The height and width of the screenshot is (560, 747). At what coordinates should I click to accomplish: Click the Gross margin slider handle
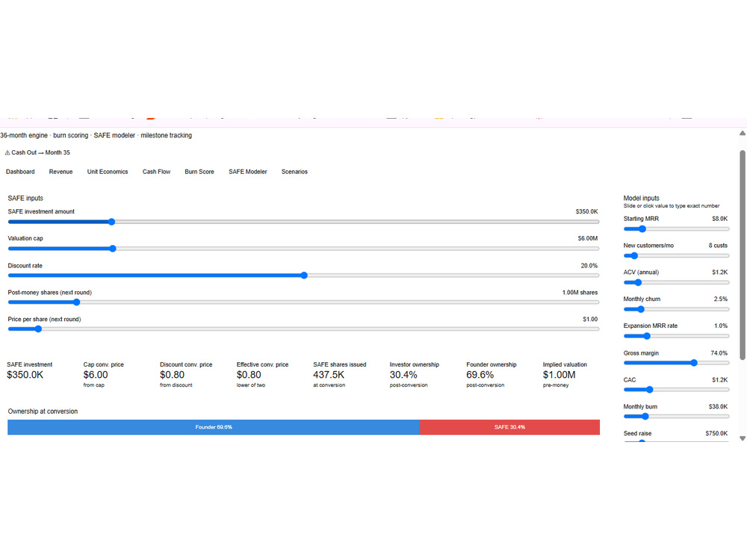(694, 363)
